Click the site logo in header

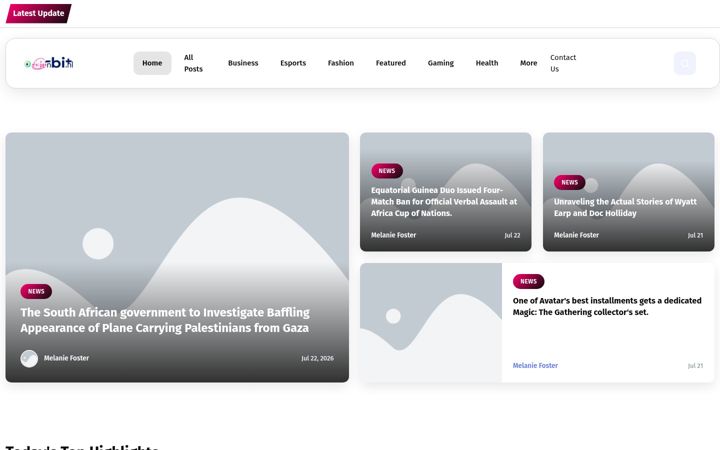49,63
